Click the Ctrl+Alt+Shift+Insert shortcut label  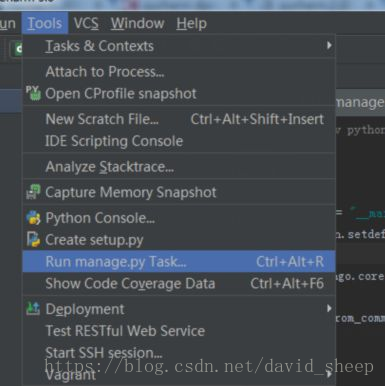(257, 119)
